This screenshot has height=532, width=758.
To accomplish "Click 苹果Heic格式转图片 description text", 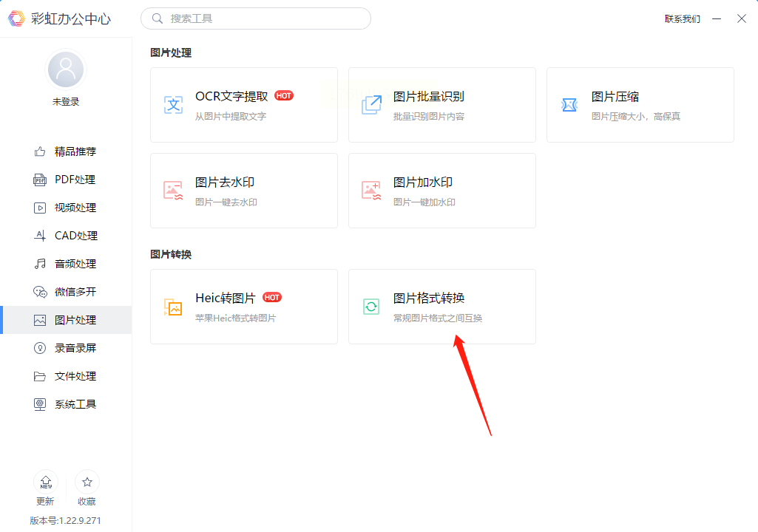I will (235, 318).
